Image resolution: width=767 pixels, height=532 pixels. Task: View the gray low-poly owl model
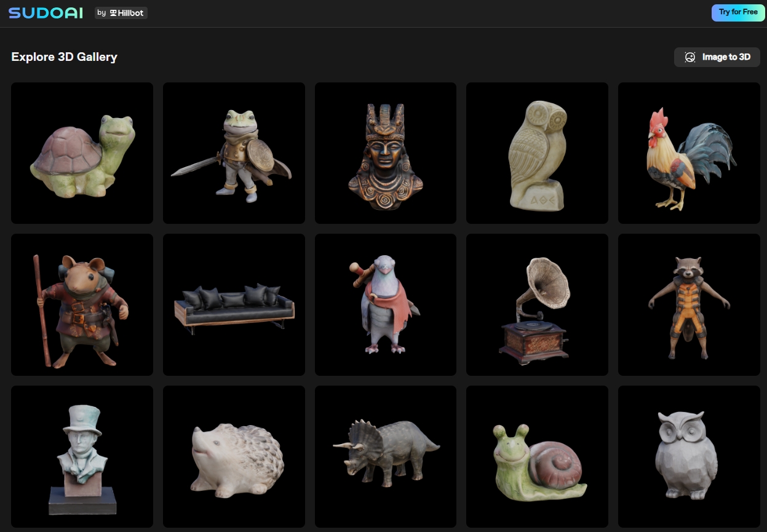point(689,456)
